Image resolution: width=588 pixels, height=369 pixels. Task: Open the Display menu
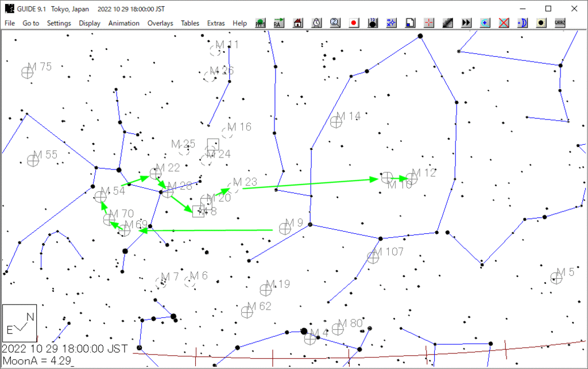pos(90,24)
